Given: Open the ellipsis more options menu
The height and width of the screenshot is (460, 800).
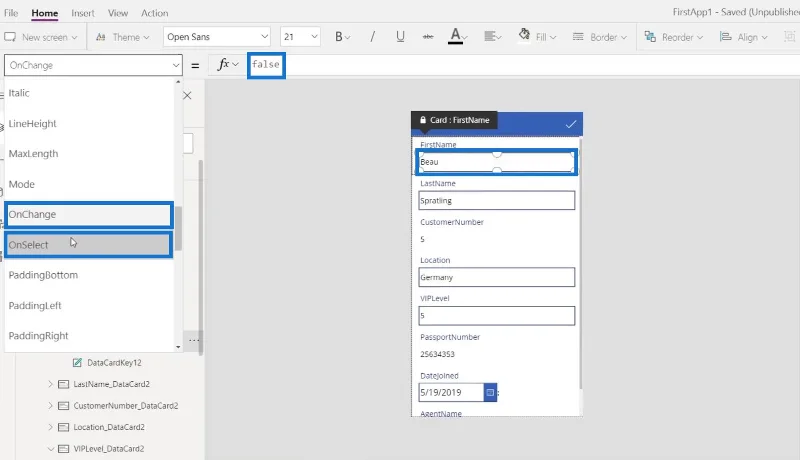Looking at the screenshot, I should pyautogui.click(x=194, y=340).
